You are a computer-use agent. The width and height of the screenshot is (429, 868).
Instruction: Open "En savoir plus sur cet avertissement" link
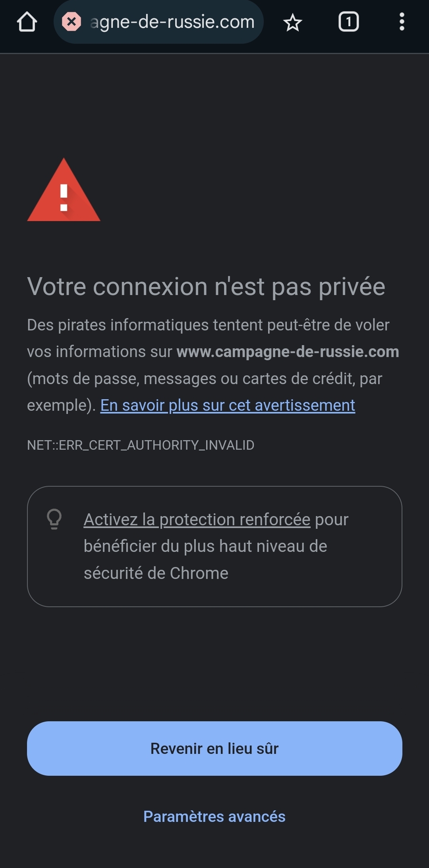pos(228,405)
